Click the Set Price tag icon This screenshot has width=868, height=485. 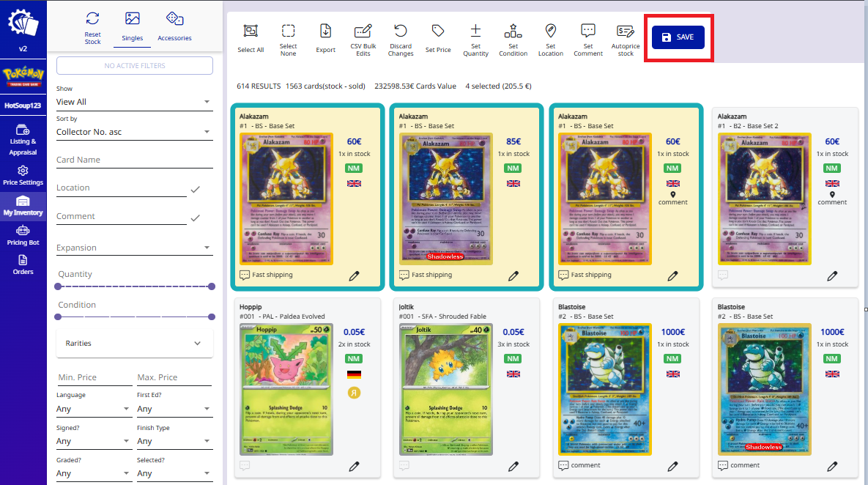pos(438,31)
